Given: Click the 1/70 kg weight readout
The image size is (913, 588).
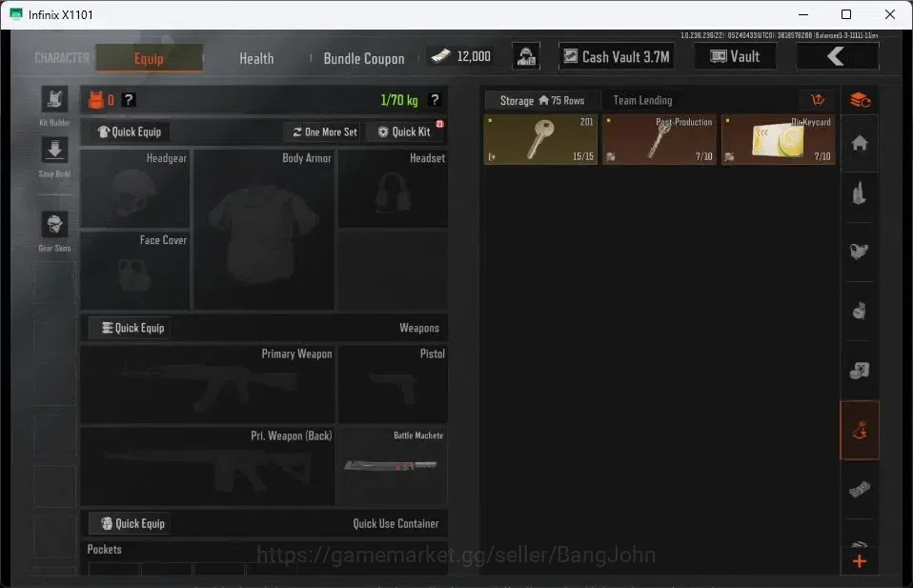Looking at the screenshot, I should (399, 100).
